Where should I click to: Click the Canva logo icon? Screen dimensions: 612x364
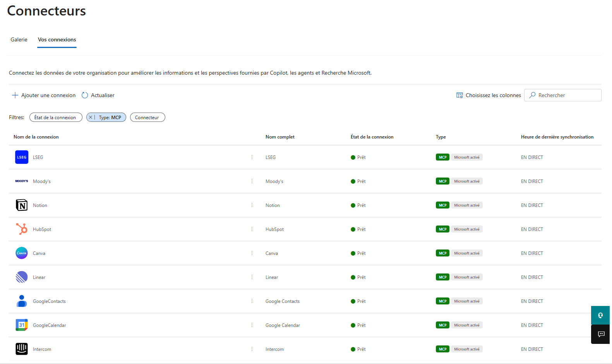[x=22, y=253]
